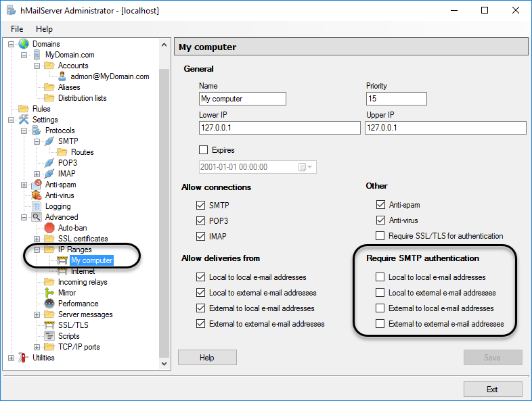Click the Auto-ban red circle icon
The image size is (532, 401).
49,228
